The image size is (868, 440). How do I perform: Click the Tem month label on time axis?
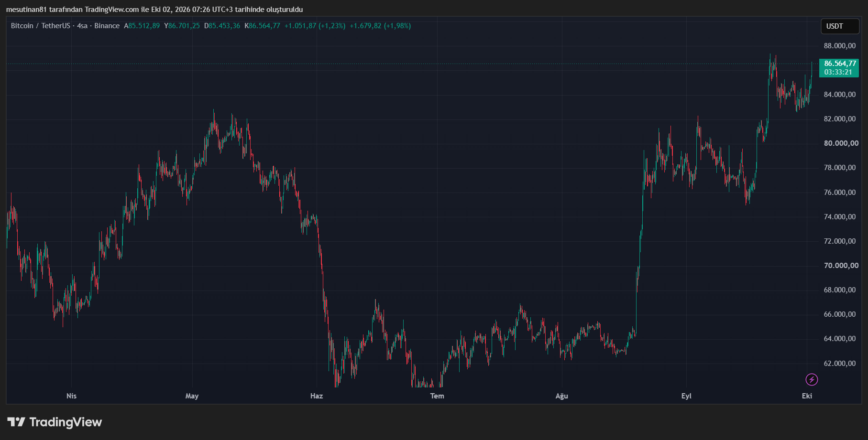pos(437,396)
